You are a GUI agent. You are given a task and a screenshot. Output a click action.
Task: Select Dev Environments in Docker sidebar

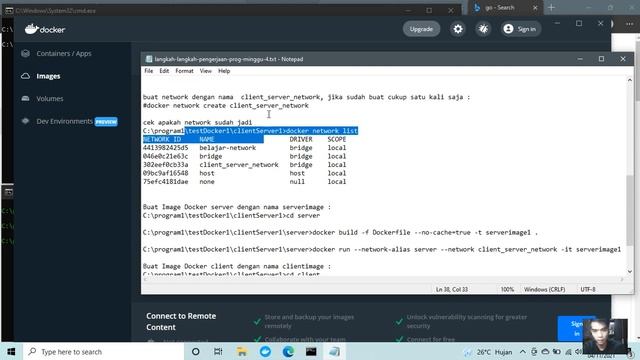(64, 121)
